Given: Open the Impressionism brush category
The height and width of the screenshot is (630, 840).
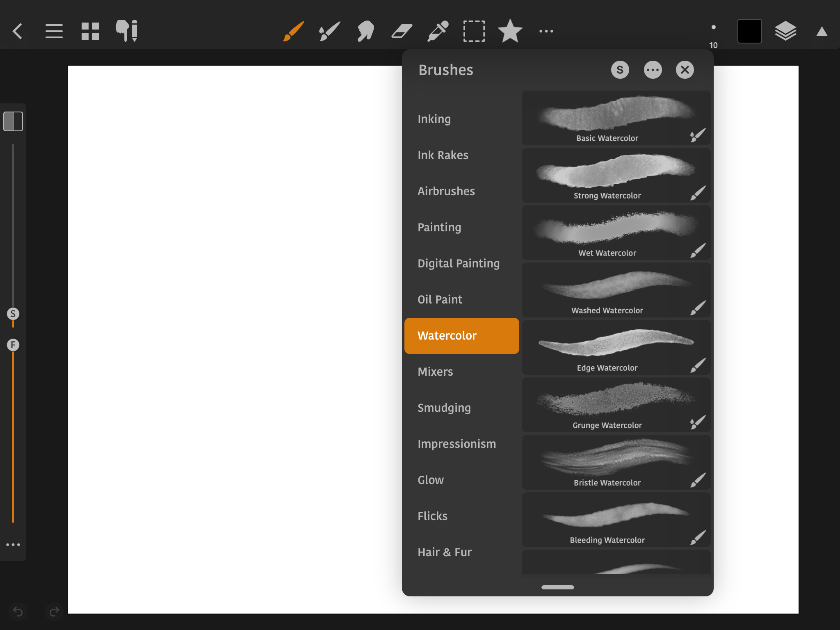Looking at the screenshot, I should pos(457,444).
